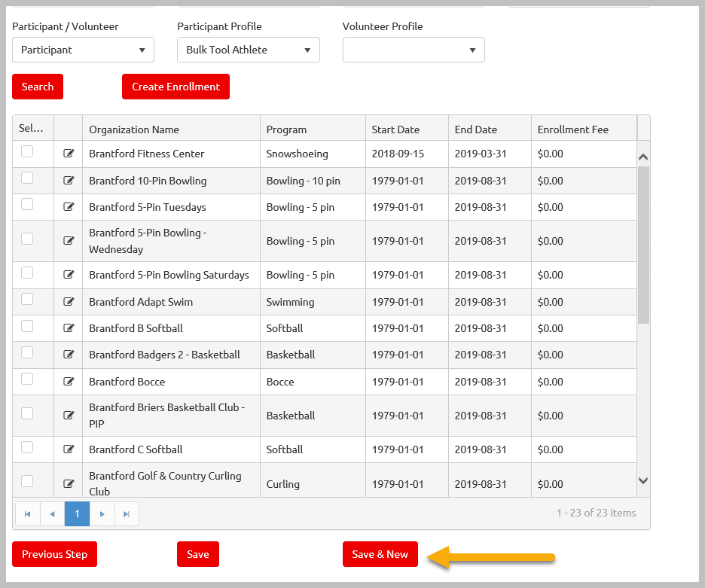Click the 1 - 23 of 23 items text

(x=596, y=513)
